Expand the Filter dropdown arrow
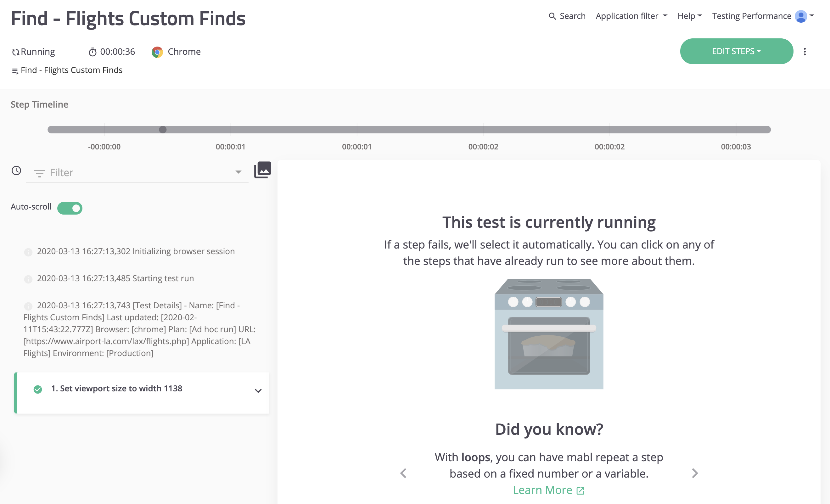 [238, 172]
